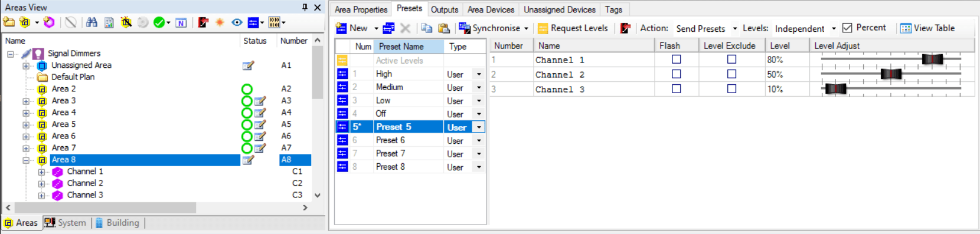Click the Active Levels yellow preset icon
This screenshot has height=234, width=980.
click(x=342, y=60)
